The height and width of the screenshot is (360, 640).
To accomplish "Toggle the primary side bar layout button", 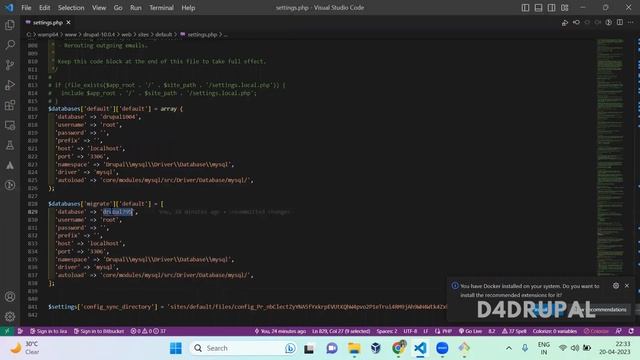I will [x=525, y=8].
